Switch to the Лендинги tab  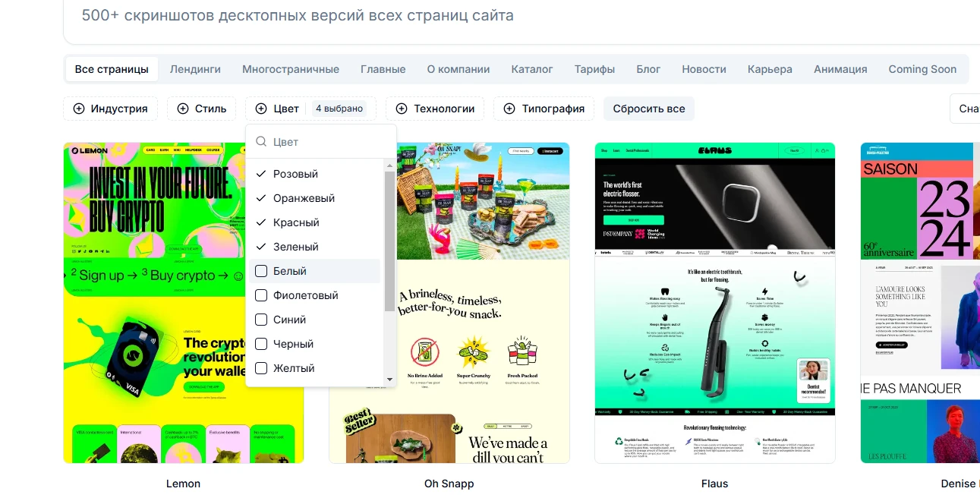(x=195, y=69)
